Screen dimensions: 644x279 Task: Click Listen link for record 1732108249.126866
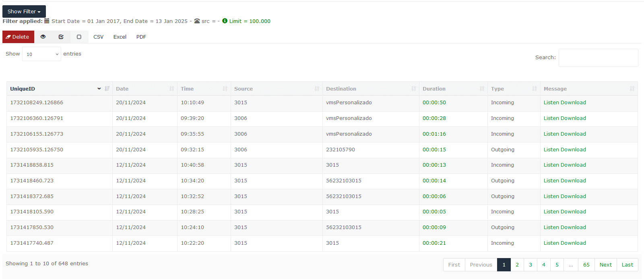click(x=551, y=103)
